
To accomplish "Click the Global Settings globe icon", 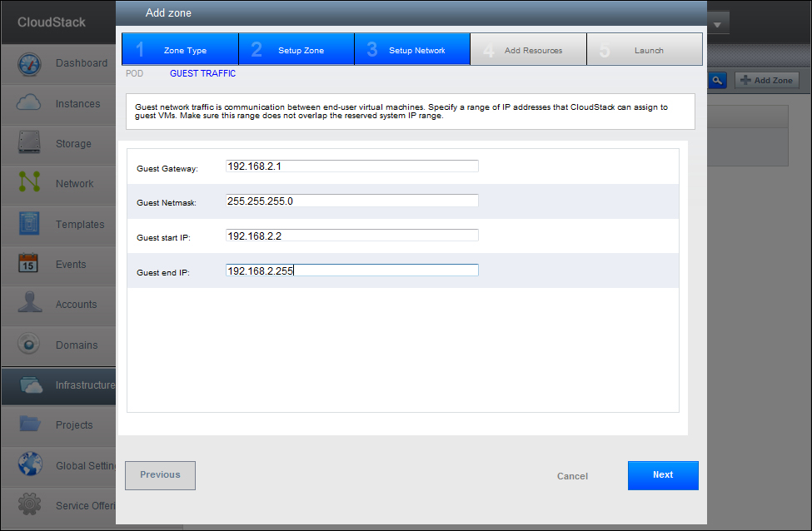I will coord(29,465).
